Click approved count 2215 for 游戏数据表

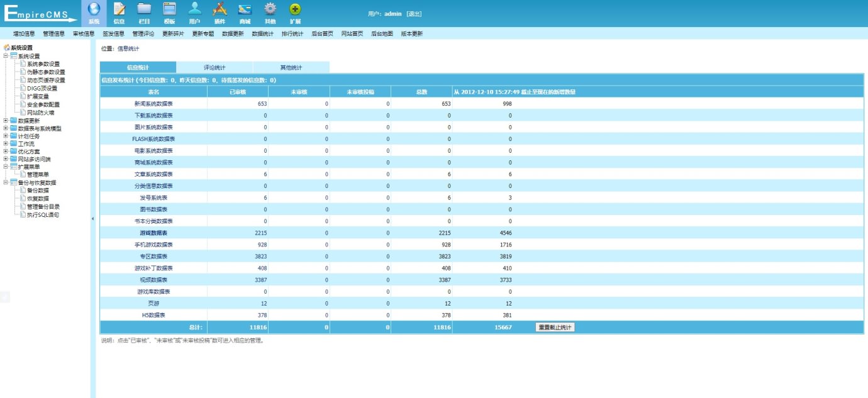[260, 233]
